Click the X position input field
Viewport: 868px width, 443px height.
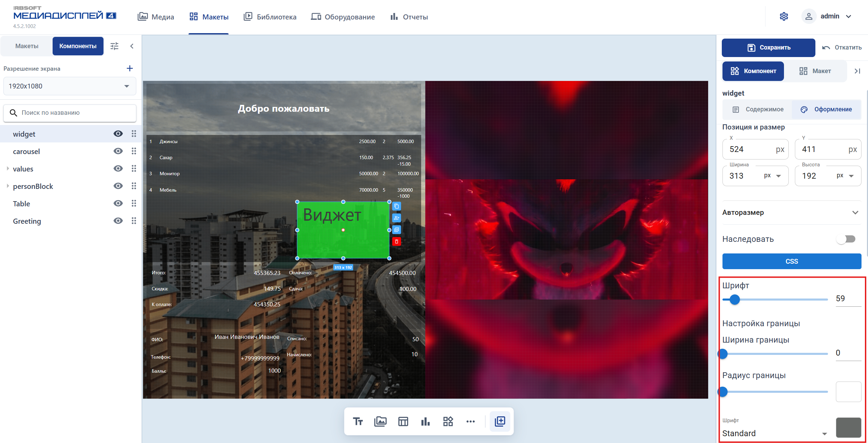(755, 149)
